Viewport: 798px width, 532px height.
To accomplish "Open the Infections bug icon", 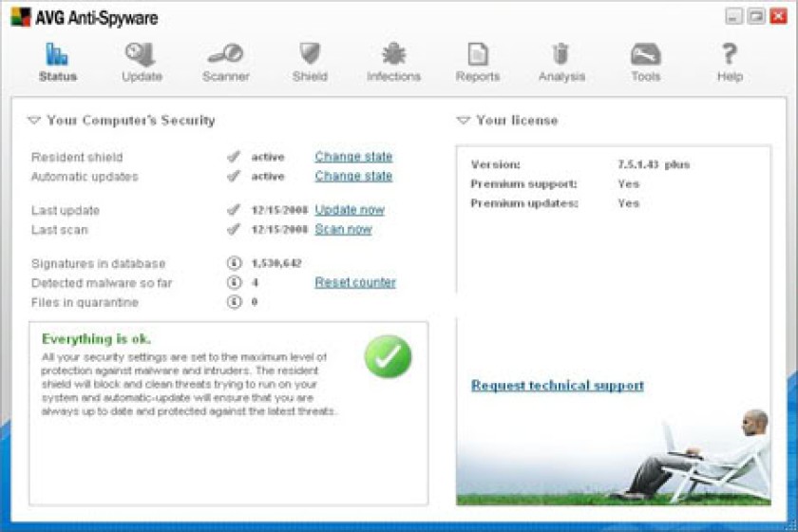I will tap(393, 53).
